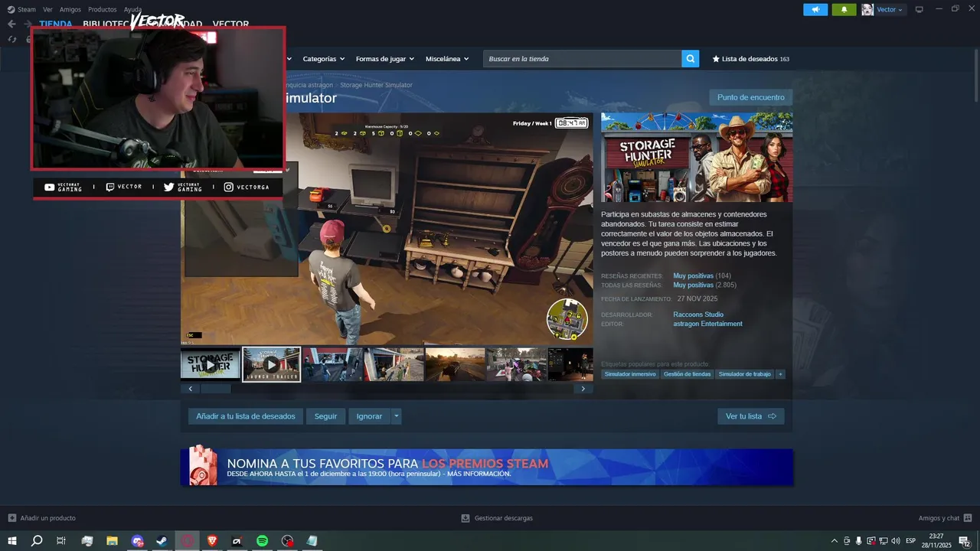Open the arrow dropdown next to Ignorar

point(396,416)
